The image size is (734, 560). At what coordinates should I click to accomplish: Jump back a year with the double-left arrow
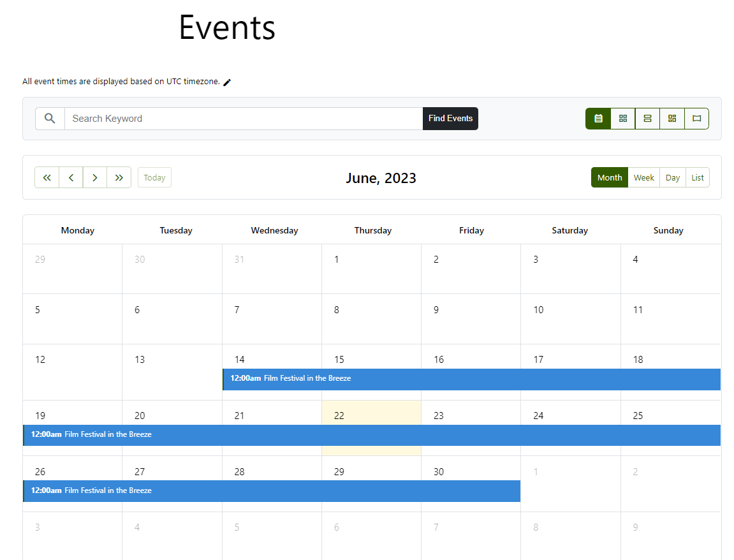pos(47,177)
